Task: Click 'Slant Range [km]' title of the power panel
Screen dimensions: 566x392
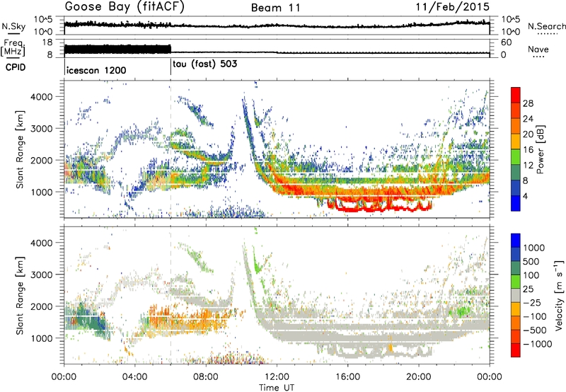Action: click(20, 149)
